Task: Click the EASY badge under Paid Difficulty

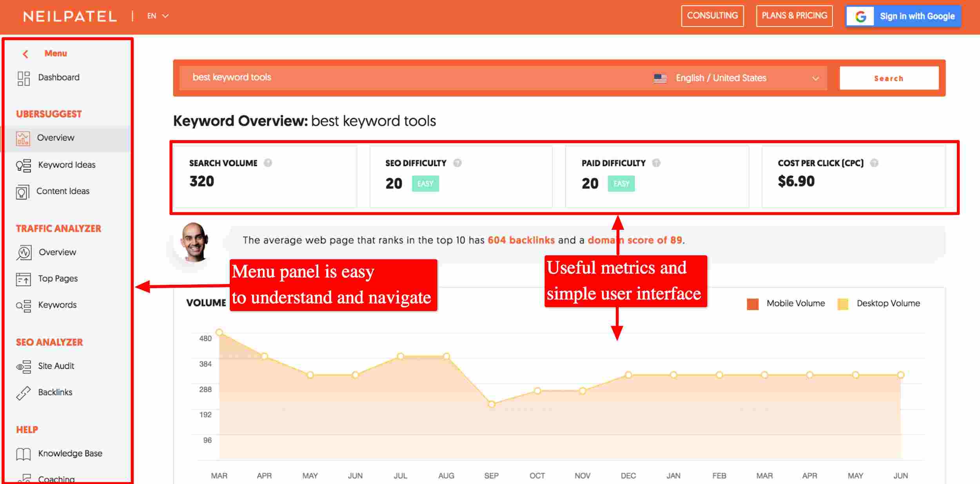Action: point(621,184)
